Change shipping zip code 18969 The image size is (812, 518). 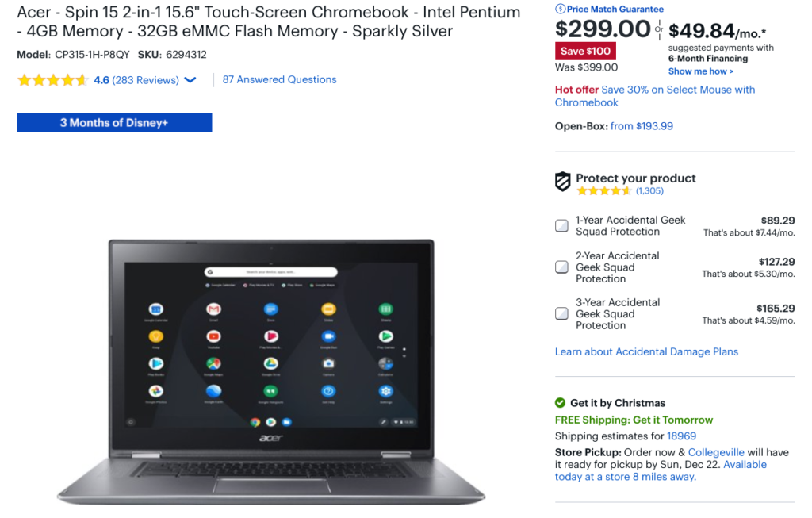pos(681,436)
